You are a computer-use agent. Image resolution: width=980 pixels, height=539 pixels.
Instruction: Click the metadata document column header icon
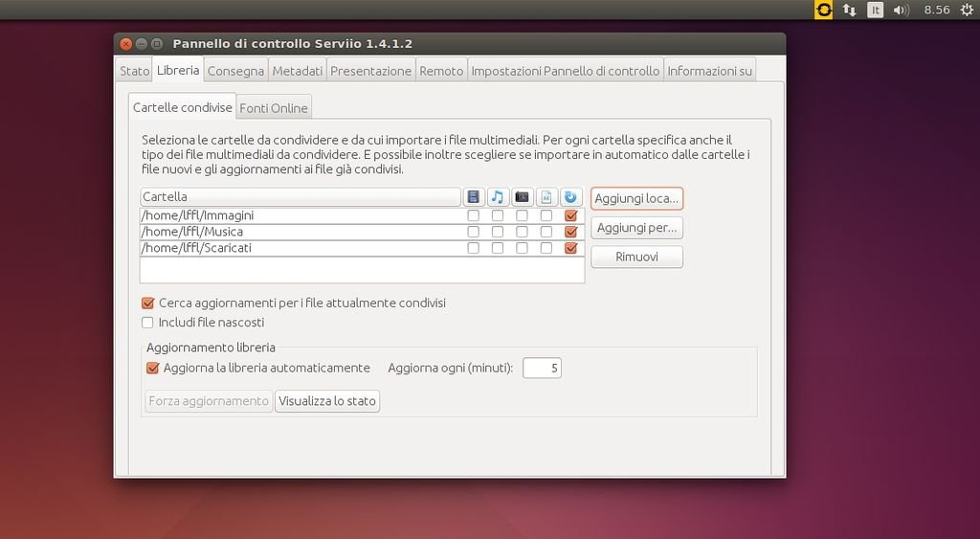pos(546,197)
